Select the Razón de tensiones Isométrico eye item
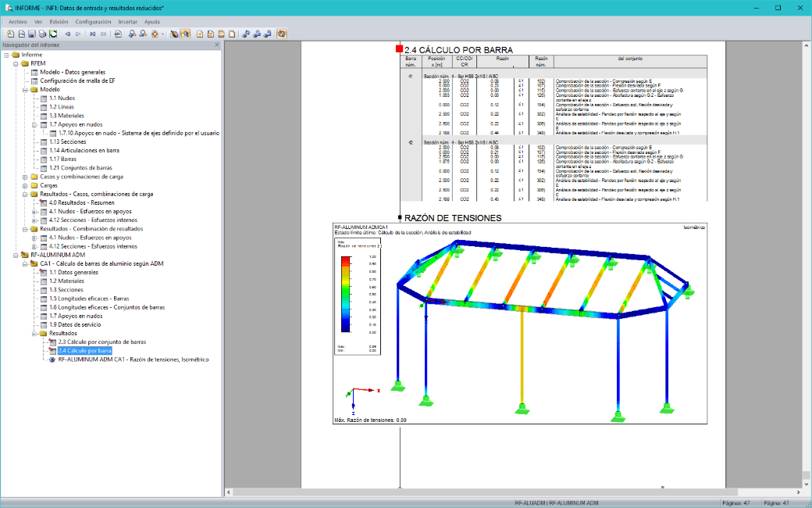 point(133,360)
